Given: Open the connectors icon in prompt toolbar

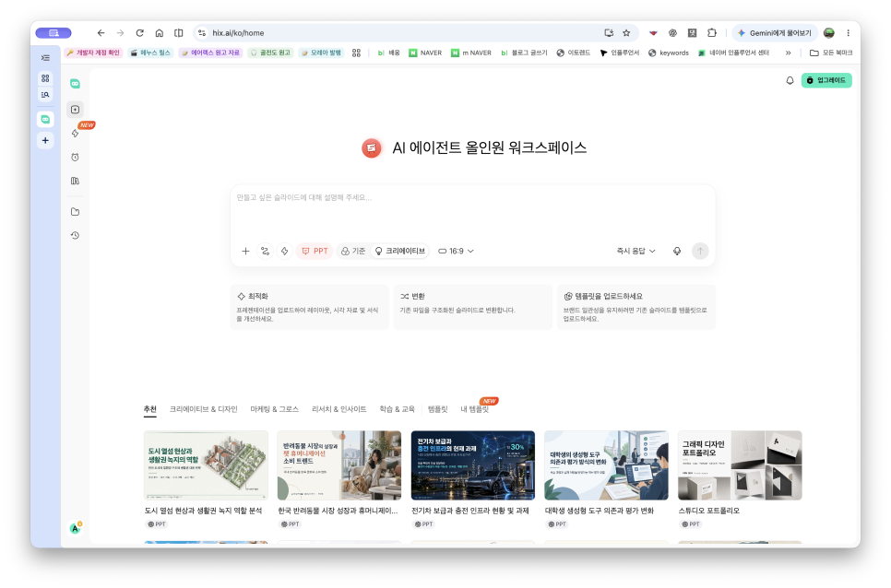Looking at the screenshot, I should (x=266, y=251).
